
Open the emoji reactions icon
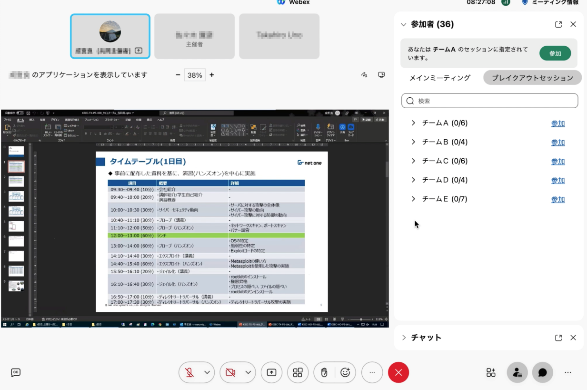tap(345, 372)
